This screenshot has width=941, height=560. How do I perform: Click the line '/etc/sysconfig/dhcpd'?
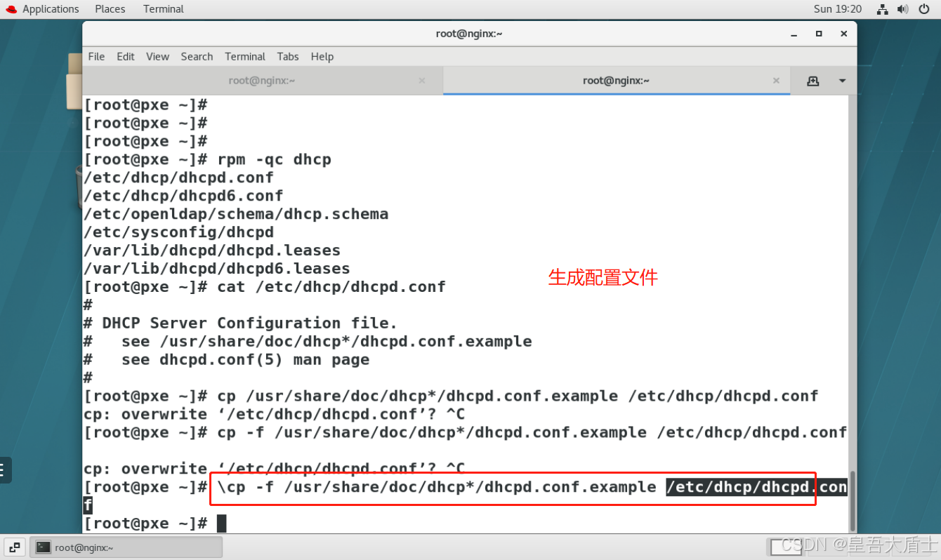coord(178,232)
